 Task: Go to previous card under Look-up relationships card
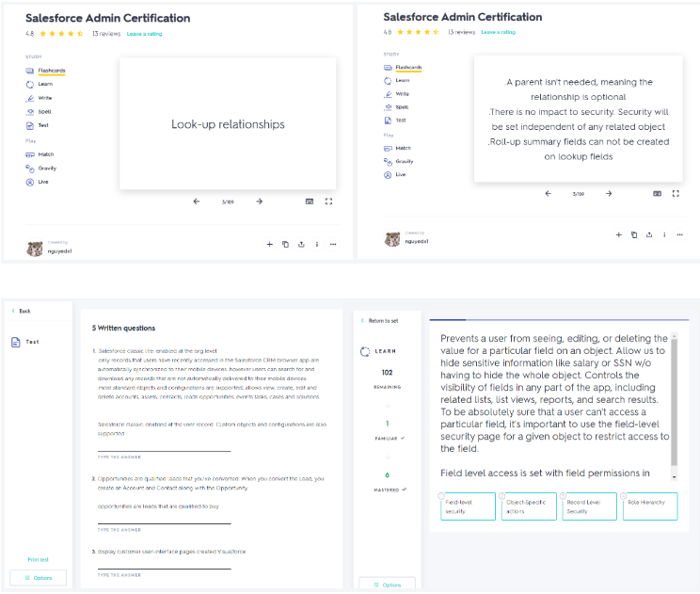(x=197, y=201)
